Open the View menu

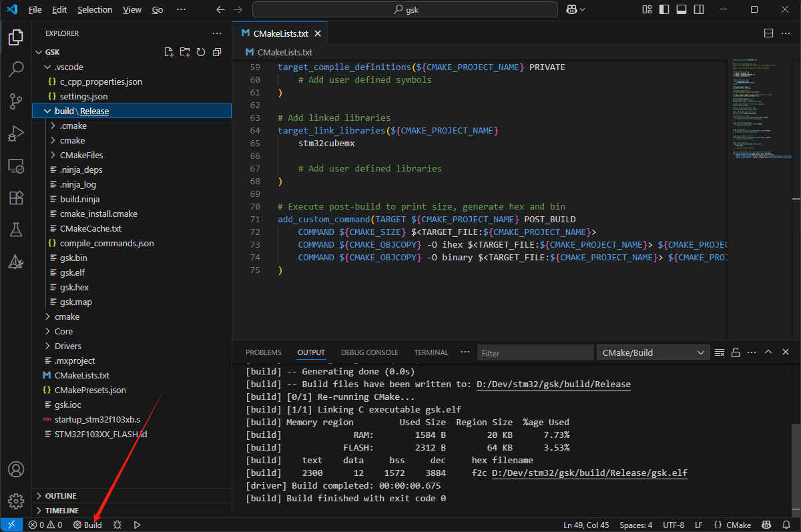132,9
